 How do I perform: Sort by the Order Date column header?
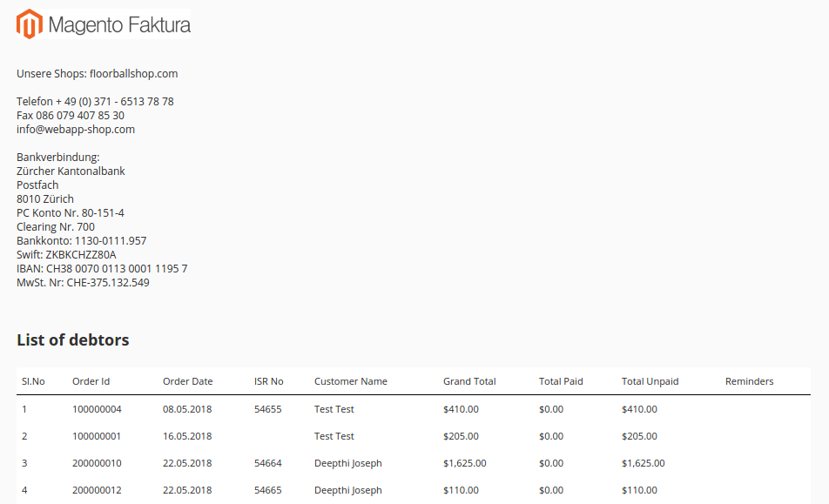(x=187, y=381)
